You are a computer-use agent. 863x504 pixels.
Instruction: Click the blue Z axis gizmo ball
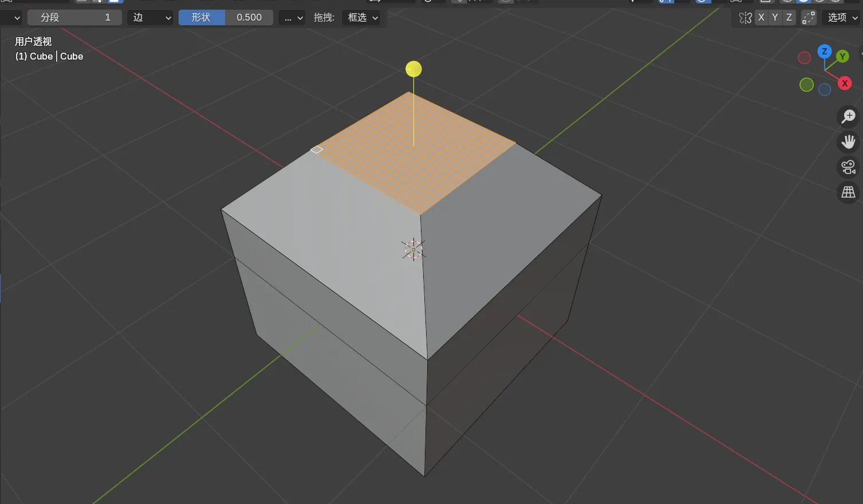[x=824, y=52]
